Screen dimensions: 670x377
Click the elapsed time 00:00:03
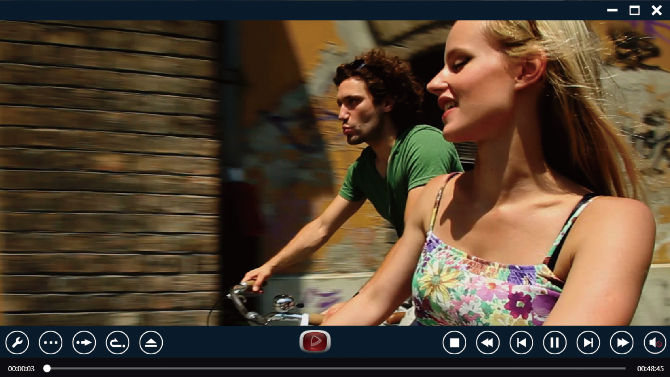(x=21, y=368)
